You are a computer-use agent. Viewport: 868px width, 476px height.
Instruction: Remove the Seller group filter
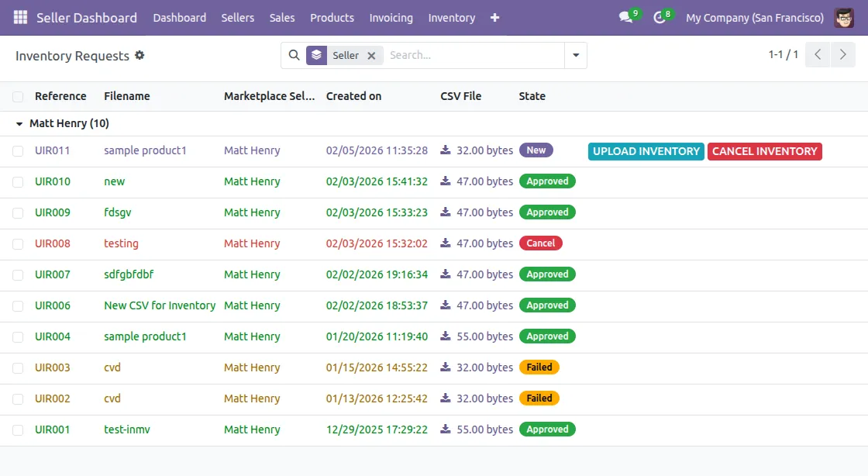click(371, 55)
